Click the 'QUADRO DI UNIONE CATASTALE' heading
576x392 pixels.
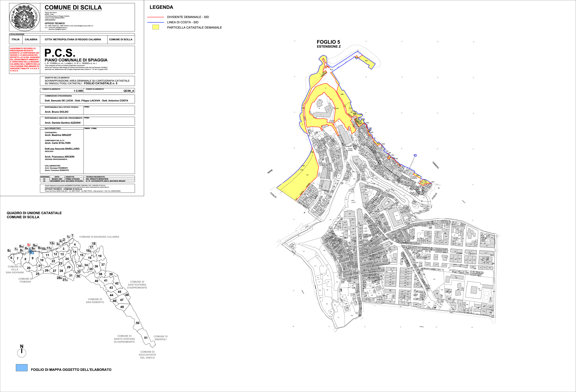click(x=34, y=213)
